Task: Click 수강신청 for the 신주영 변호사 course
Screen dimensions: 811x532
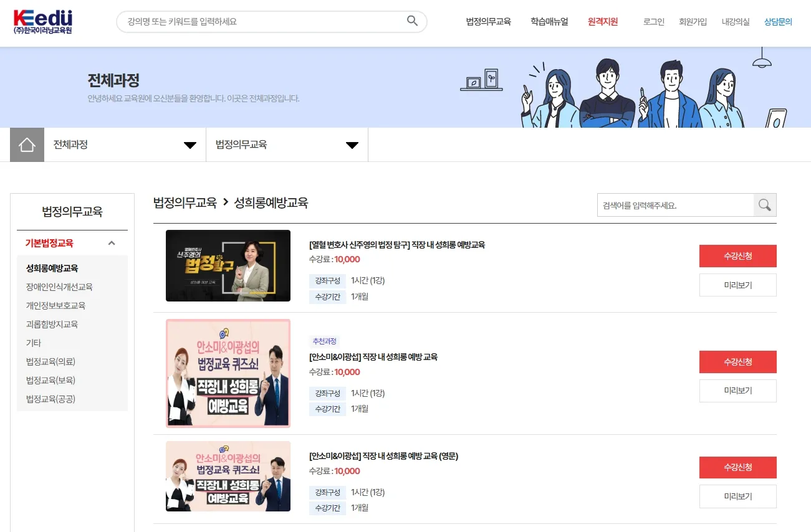Action: [x=739, y=255]
